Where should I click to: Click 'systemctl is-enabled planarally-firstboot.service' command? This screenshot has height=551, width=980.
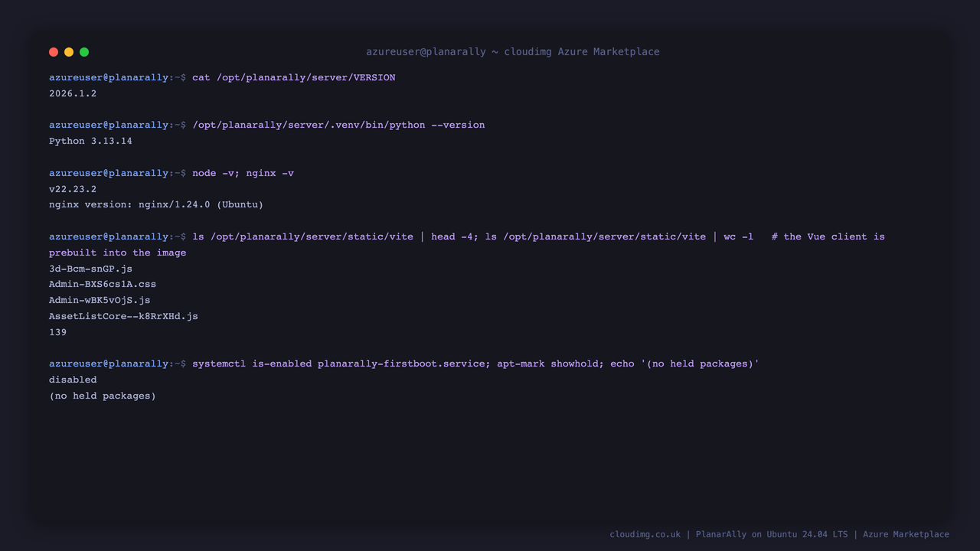338,364
